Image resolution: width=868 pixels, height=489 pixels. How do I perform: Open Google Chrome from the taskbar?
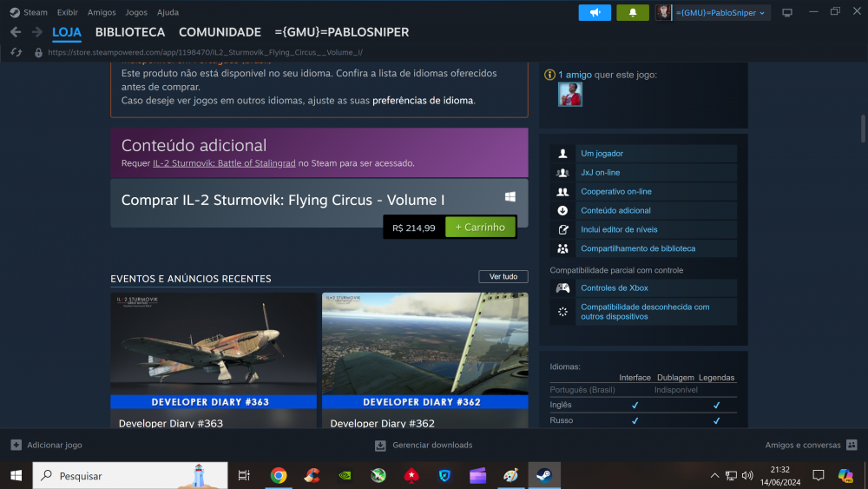pyautogui.click(x=279, y=475)
